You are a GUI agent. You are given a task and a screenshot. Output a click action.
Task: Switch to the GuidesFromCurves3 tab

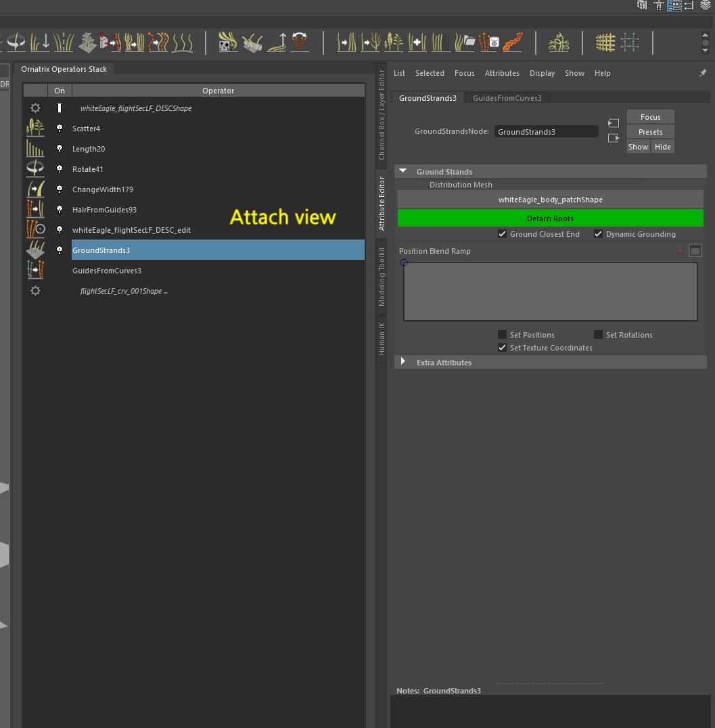click(x=507, y=98)
